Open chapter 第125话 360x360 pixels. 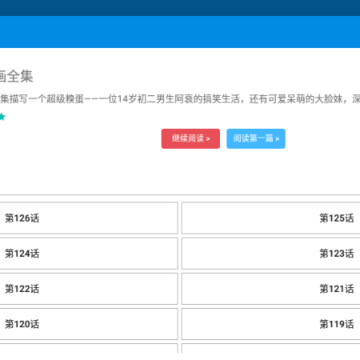[x=271, y=218]
